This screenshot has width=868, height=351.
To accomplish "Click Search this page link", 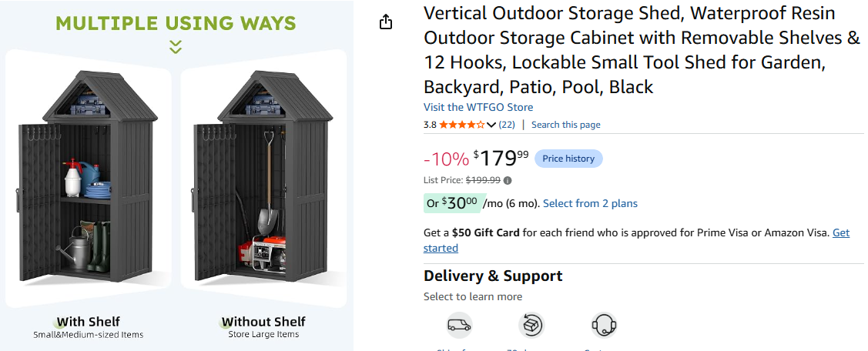I will [566, 125].
